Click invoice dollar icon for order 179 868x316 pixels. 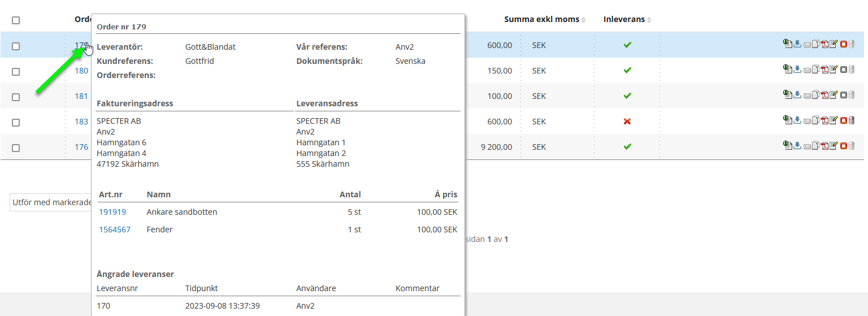tap(788, 44)
